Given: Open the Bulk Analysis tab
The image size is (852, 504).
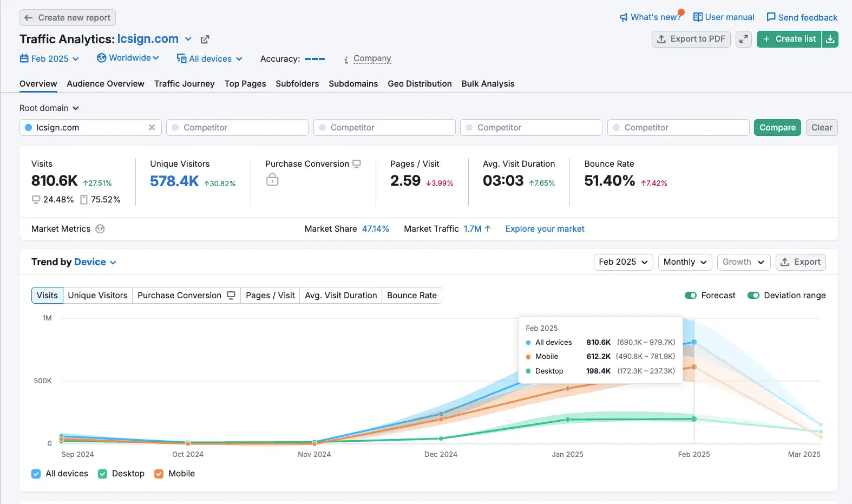Looking at the screenshot, I should (x=488, y=84).
